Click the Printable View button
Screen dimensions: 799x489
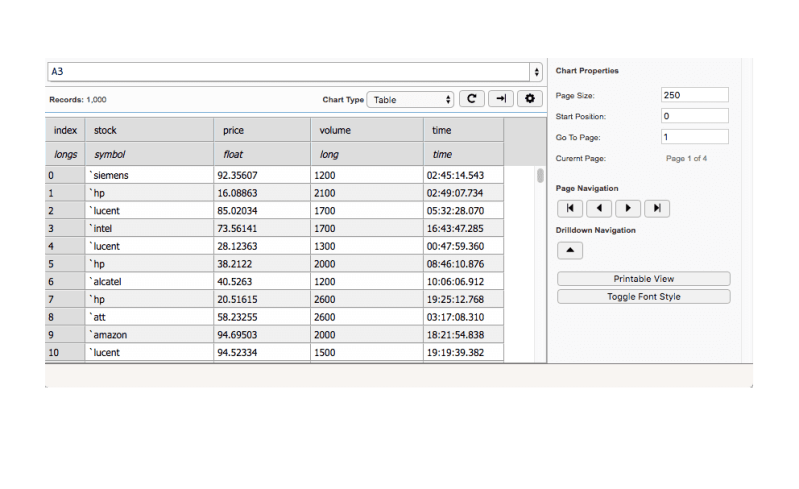click(x=644, y=279)
